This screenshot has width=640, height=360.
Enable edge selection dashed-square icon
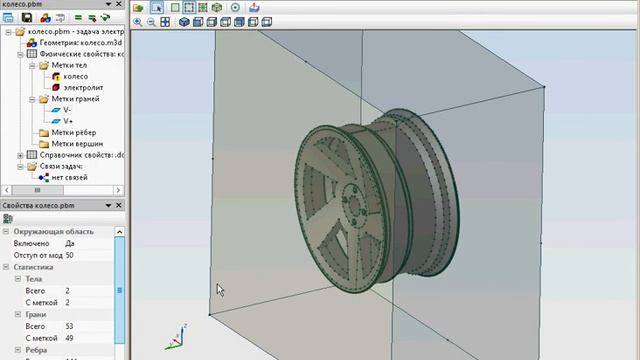tap(189, 8)
